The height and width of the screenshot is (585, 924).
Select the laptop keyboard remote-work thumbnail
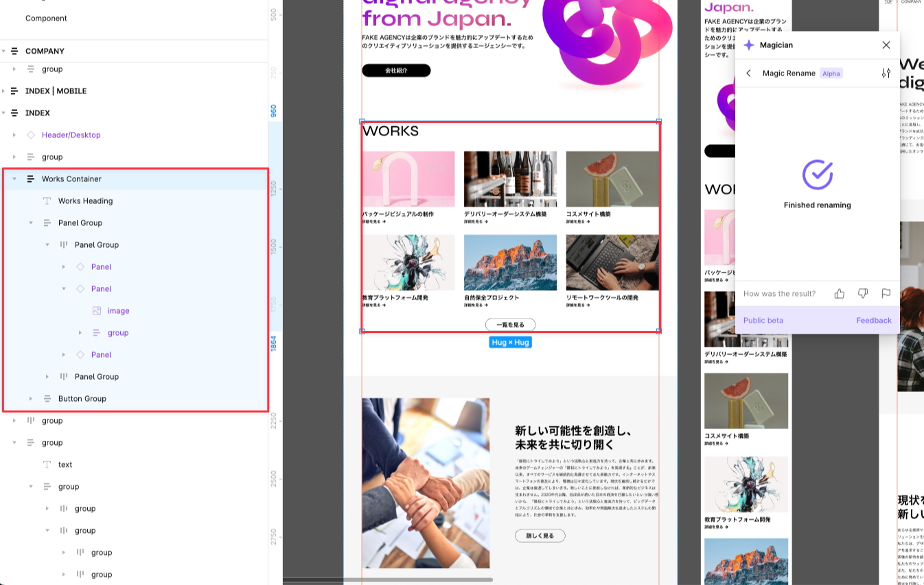(x=612, y=262)
